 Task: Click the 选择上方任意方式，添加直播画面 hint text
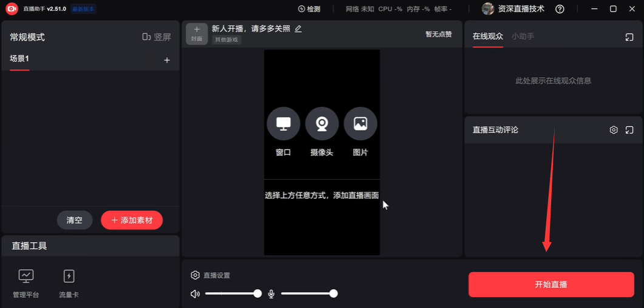322,196
